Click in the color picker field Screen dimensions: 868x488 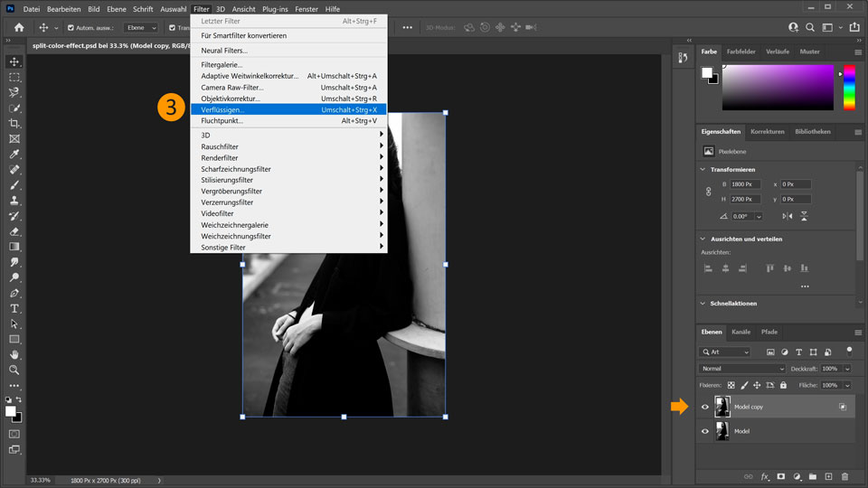click(778, 88)
